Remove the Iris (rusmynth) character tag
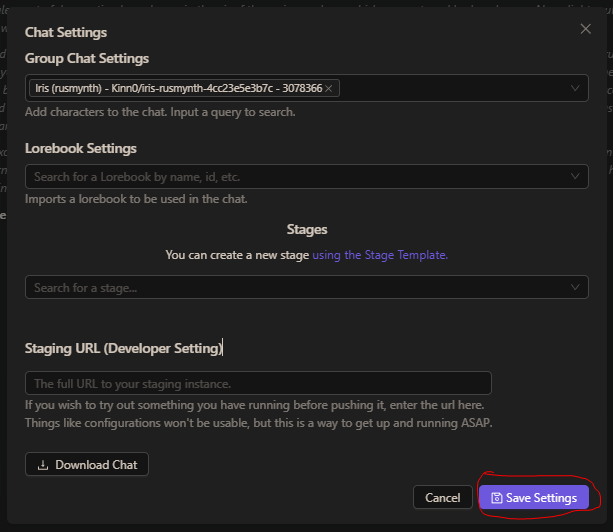The height and width of the screenshot is (532, 613). (329, 89)
